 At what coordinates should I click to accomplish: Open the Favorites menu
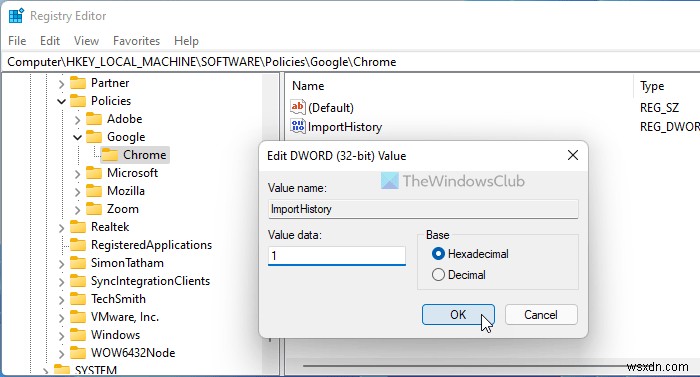[x=136, y=41]
